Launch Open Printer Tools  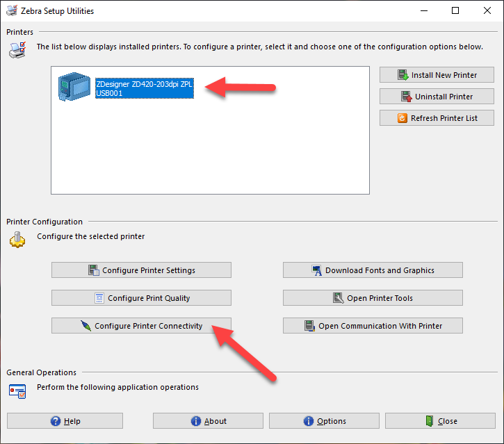pos(373,298)
